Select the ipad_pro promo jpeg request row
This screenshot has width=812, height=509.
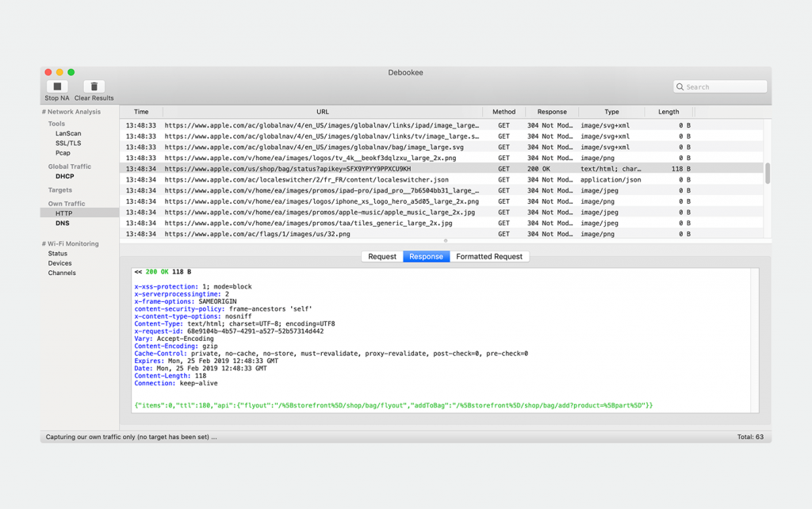(x=442, y=190)
